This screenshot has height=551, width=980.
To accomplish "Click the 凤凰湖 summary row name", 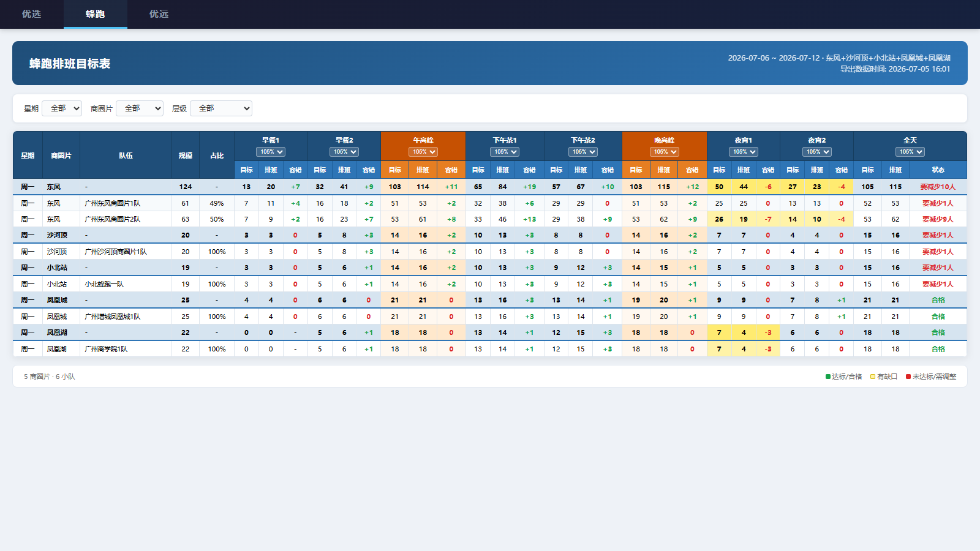I will [57, 332].
